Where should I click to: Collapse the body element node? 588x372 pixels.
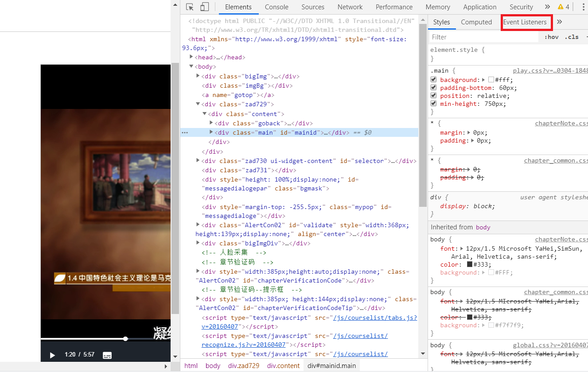[x=191, y=66]
